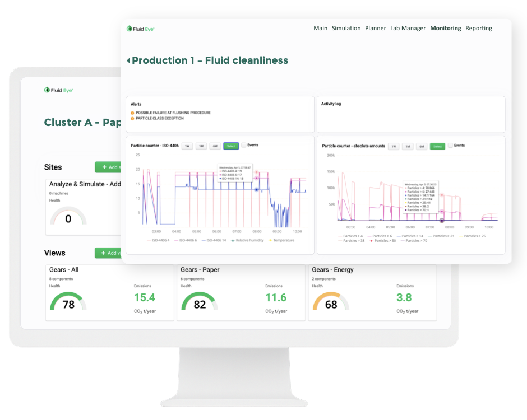The image size is (527, 420).
Task: Enable Events checkbox on ISO-4406 chart
Action: (x=244, y=145)
